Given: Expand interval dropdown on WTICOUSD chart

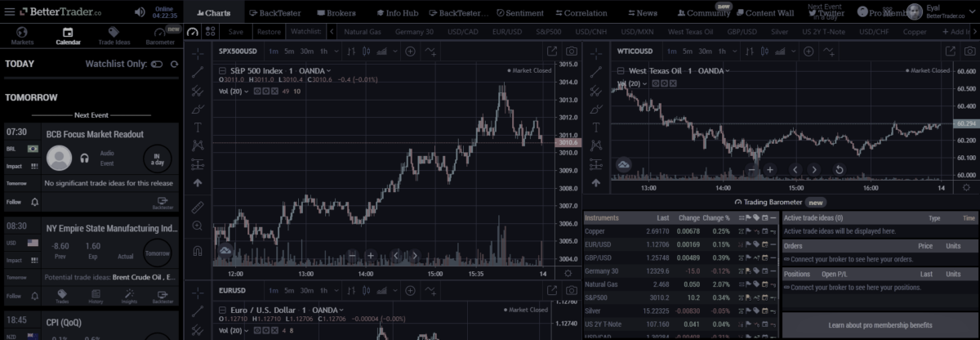Looking at the screenshot, I should [x=737, y=51].
